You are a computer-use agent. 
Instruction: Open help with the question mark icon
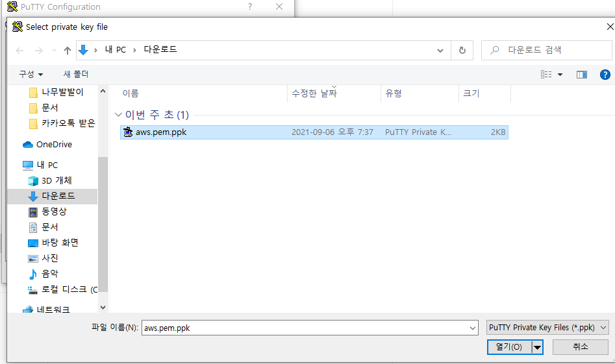pos(605,75)
